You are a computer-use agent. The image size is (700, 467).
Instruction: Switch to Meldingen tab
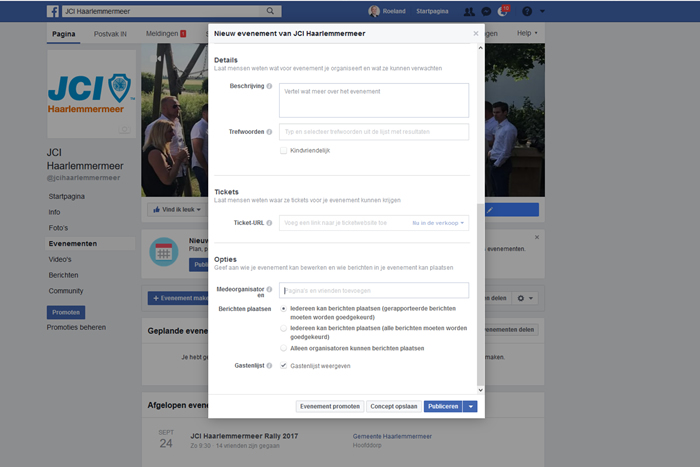(x=166, y=33)
